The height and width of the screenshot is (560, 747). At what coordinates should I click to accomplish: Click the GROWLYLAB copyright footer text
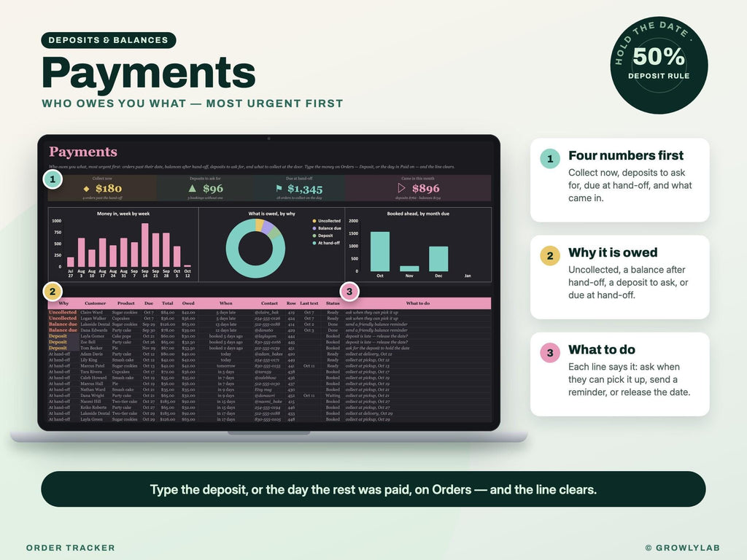[x=683, y=548]
